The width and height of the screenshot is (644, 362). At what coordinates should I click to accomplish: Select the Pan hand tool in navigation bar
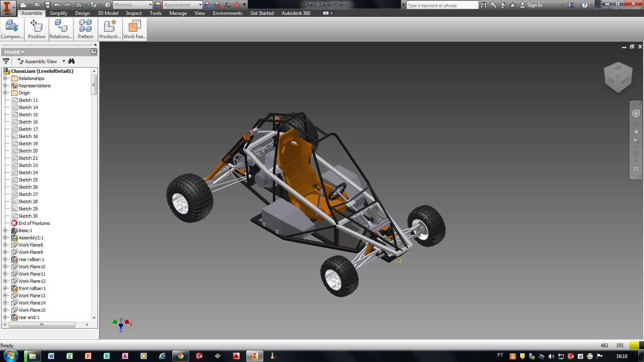click(x=636, y=131)
